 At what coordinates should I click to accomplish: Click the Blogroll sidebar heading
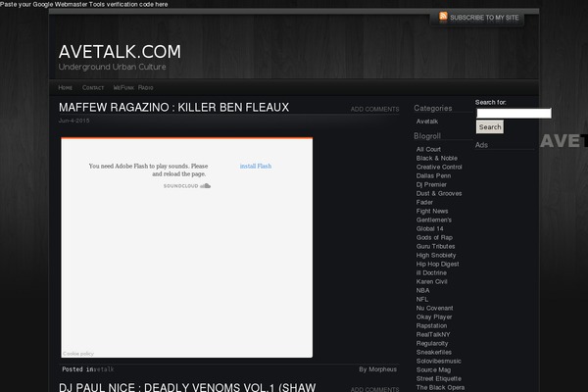[x=427, y=136]
